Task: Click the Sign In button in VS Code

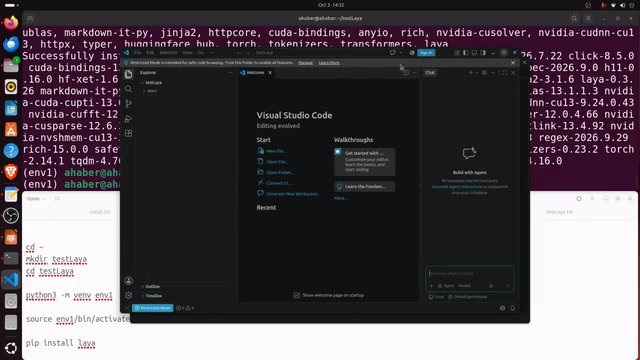Action: click(x=426, y=53)
